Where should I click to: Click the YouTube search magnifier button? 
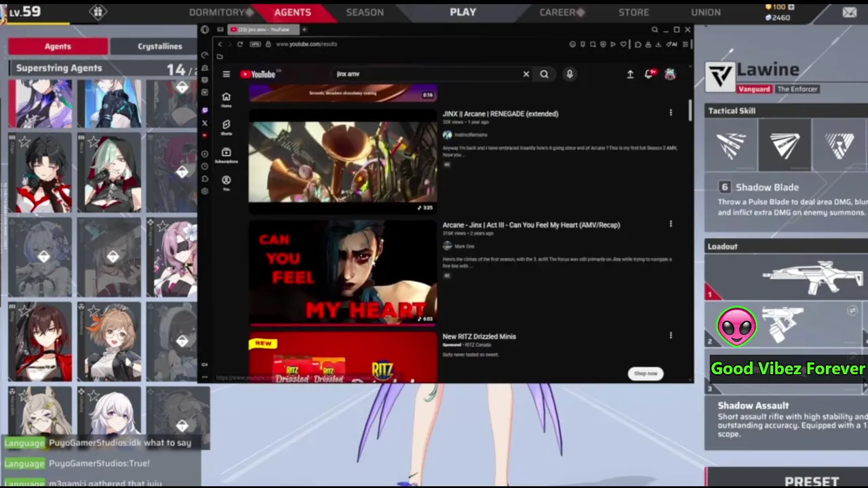point(544,75)
